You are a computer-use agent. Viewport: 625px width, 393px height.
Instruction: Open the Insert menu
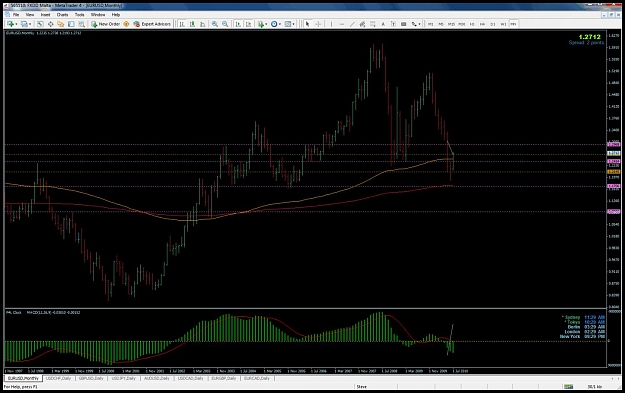pyautogui.click(x=45, y=14)
